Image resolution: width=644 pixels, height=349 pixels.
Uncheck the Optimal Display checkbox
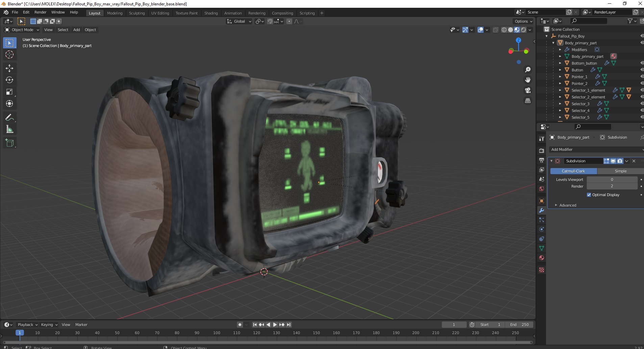589,195
